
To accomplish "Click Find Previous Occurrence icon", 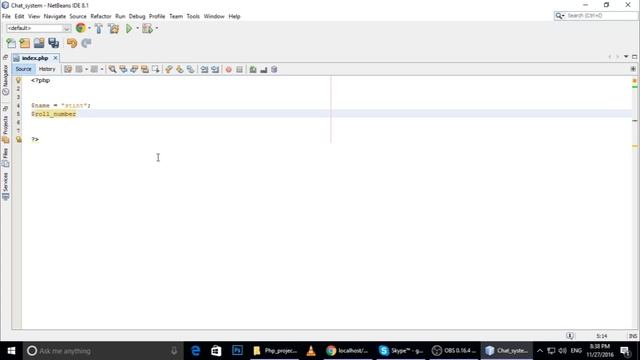I will tap(123, 69).
